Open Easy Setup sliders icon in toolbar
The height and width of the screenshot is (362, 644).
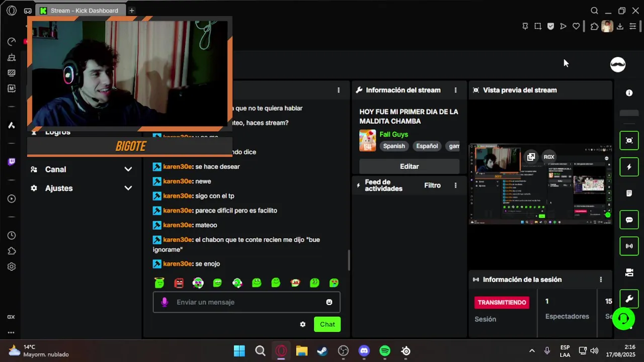pos(633,26)
